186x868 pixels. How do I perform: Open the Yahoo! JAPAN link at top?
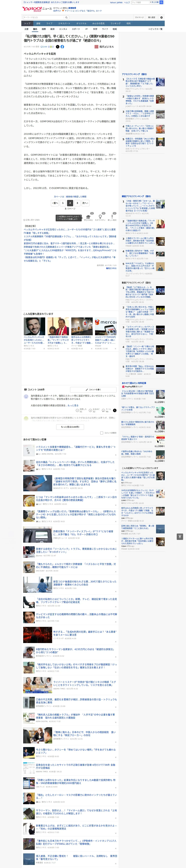coord(116,2)
